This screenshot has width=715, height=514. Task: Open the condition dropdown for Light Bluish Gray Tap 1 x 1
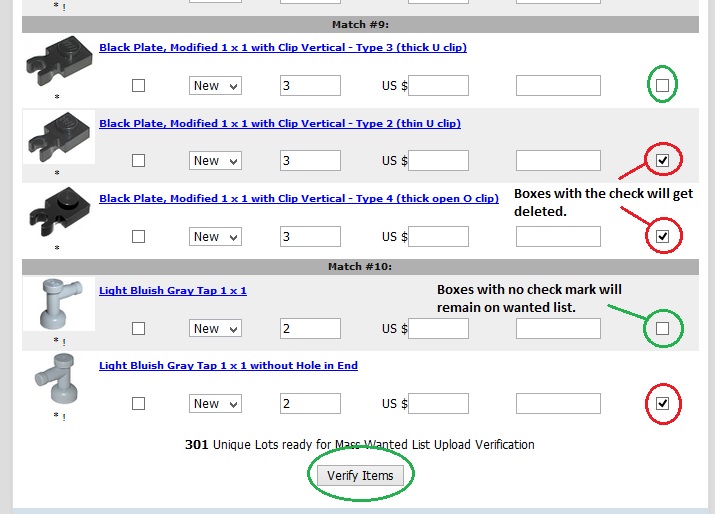[x=215, y=328]
